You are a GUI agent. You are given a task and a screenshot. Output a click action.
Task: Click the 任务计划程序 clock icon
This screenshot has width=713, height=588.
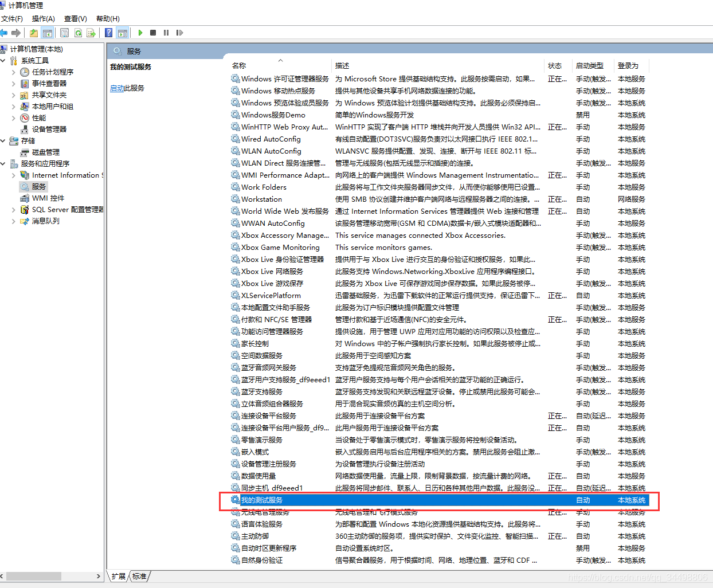click(25, 72)
